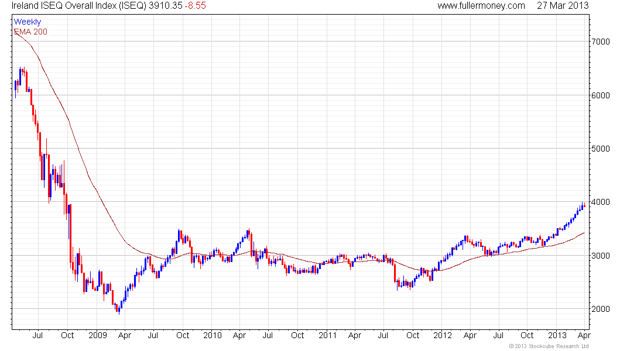Image resolution: width=644 pixels, height=351 pixels.
Task: Click the 'EMA 200' legend label
Action: [x=30, y=32]
